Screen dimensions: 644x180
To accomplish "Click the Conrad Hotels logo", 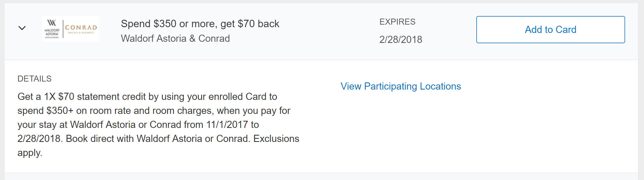I will [81, 29].
